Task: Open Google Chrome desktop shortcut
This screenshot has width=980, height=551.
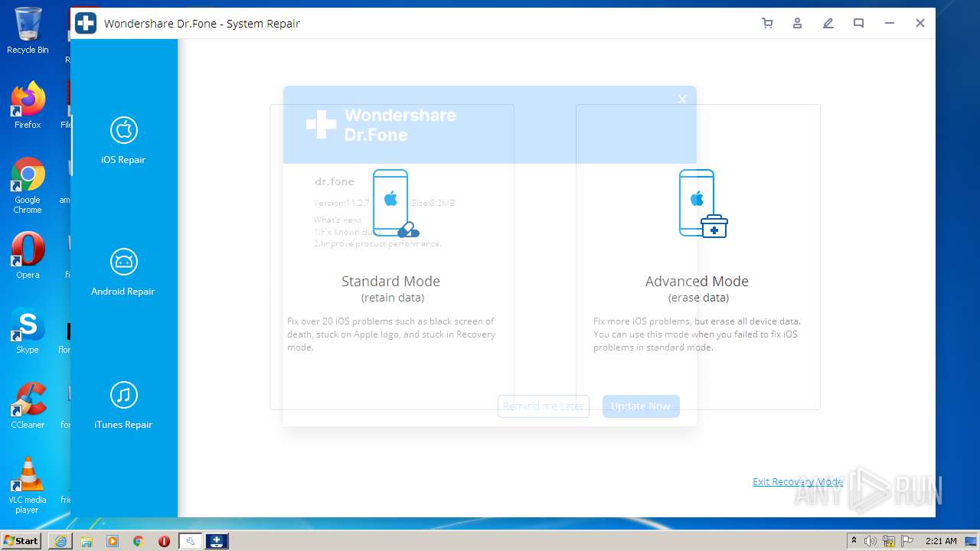Action: 28,185
